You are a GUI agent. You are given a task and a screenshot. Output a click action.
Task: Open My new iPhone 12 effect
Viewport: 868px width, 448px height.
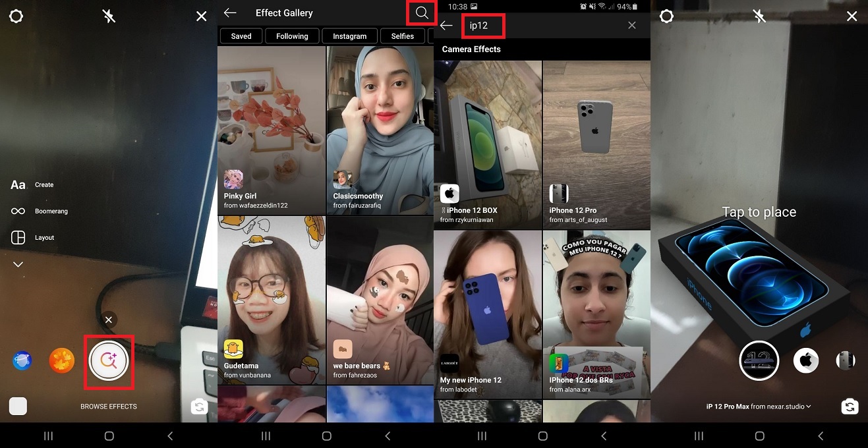[488, 314]
